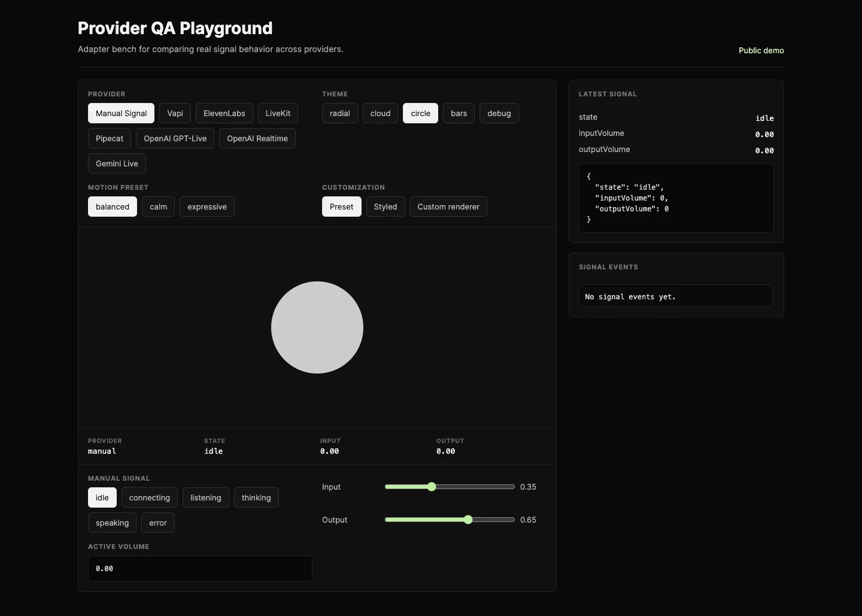The height and width of the screenshot is (616, 862).
Task: Choose the ElevenLabs provider
Action: pos(224,113)
